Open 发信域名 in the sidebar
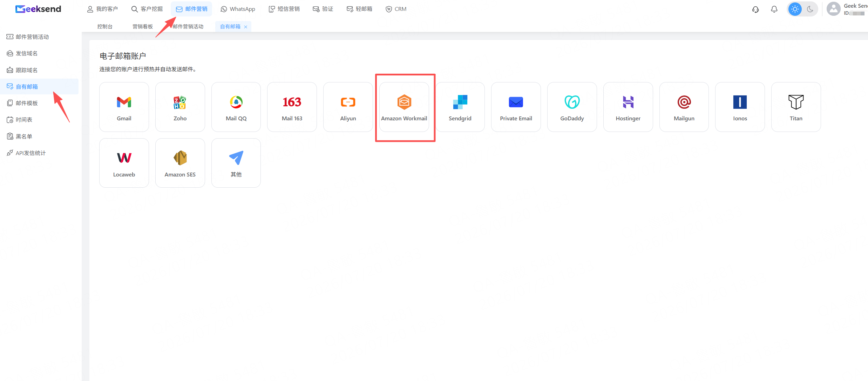This screenshot has height=381, width=868. (39, 53)
